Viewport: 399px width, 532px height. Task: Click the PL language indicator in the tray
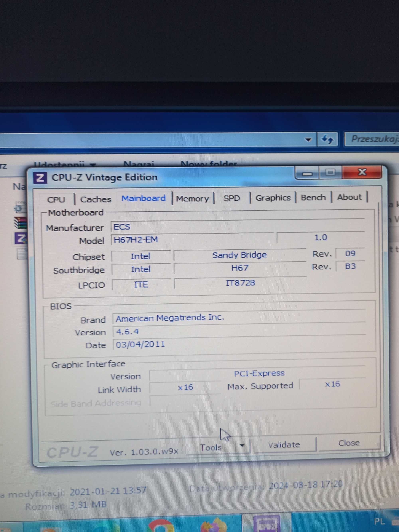point(379,522)
